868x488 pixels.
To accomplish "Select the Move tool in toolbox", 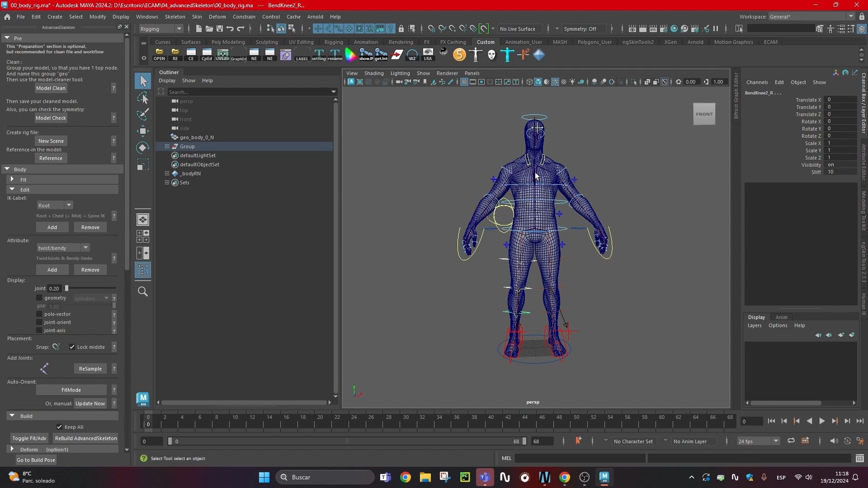I will pos(142,131).
